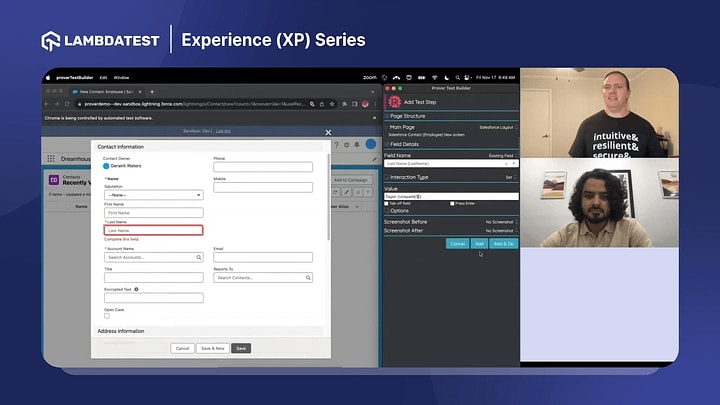Collapse the Field Details section
The height and width of the screenshot is (405, 720).
[387, 144]
